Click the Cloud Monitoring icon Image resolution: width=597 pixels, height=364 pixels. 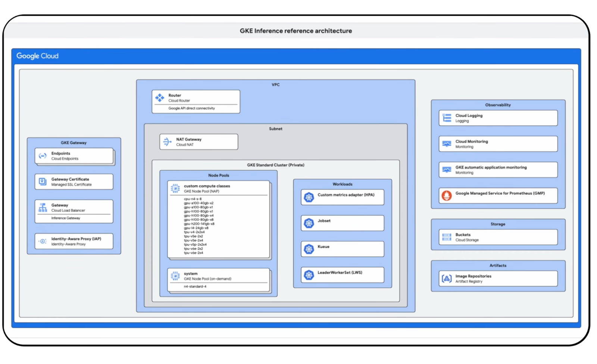(447, 144)
